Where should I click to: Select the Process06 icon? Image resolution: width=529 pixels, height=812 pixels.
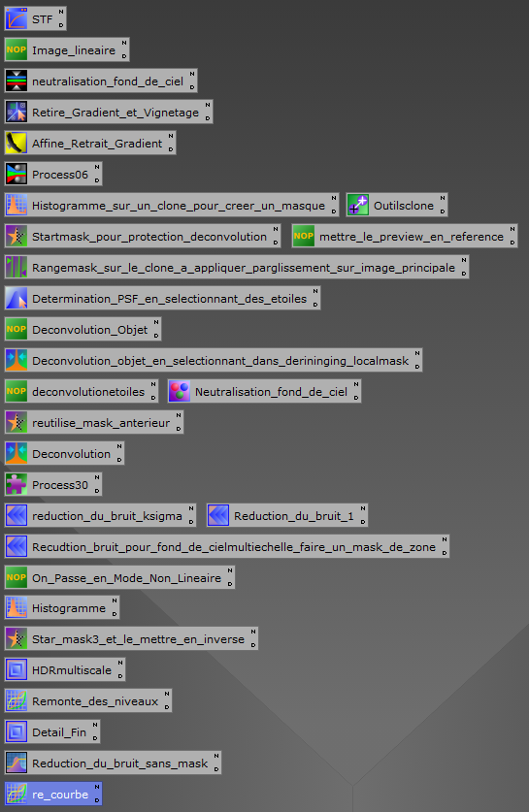pos(17,175)
